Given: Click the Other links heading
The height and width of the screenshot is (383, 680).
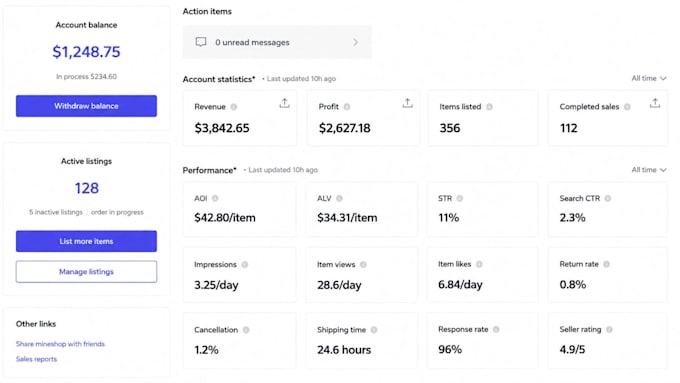Looking at the screenshot, I should pyautogui.click(x=36, y=324).
